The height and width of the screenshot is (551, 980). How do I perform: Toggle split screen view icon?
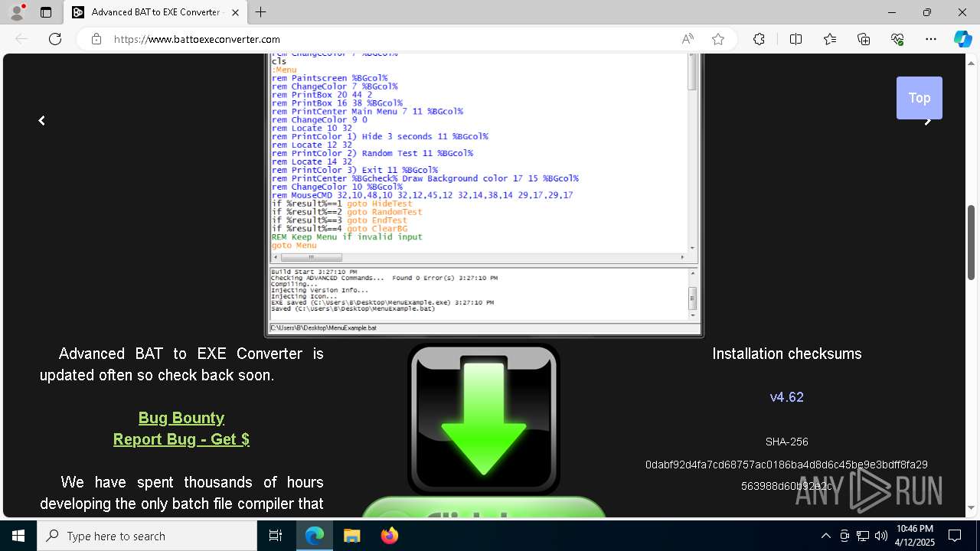click(795, 39)
